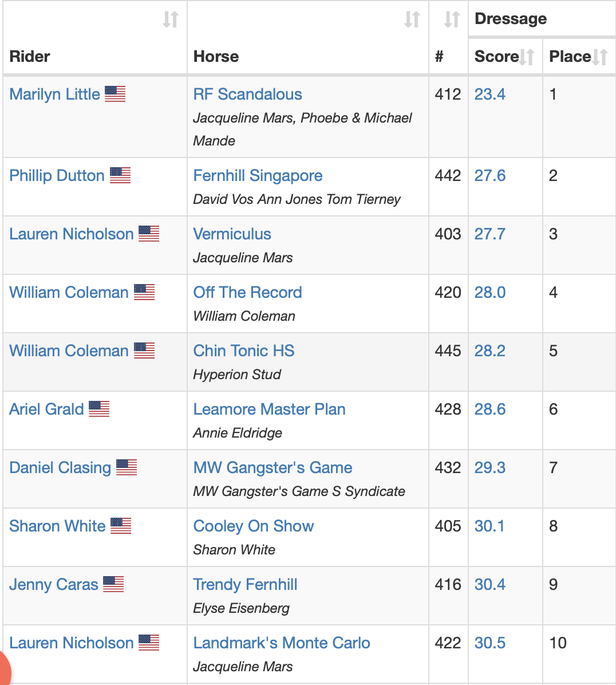Click USA flag beside Phillip Dutton
616x685 pixels.
120,175
